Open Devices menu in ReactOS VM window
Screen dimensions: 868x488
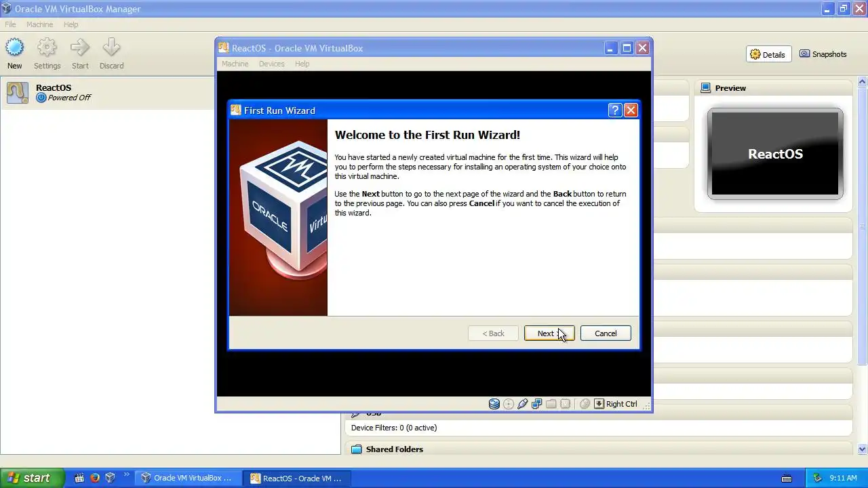click(x=271, y=64)
